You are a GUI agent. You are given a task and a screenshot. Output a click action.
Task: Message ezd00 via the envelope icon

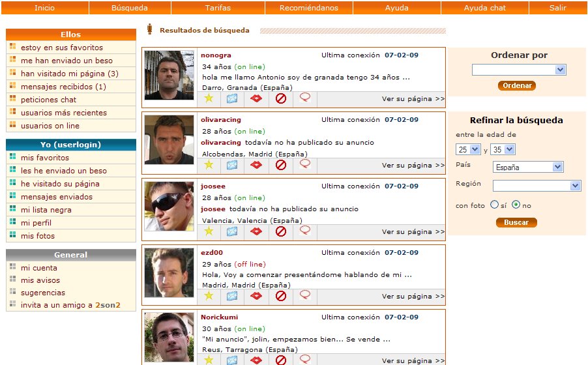[232, 296]
